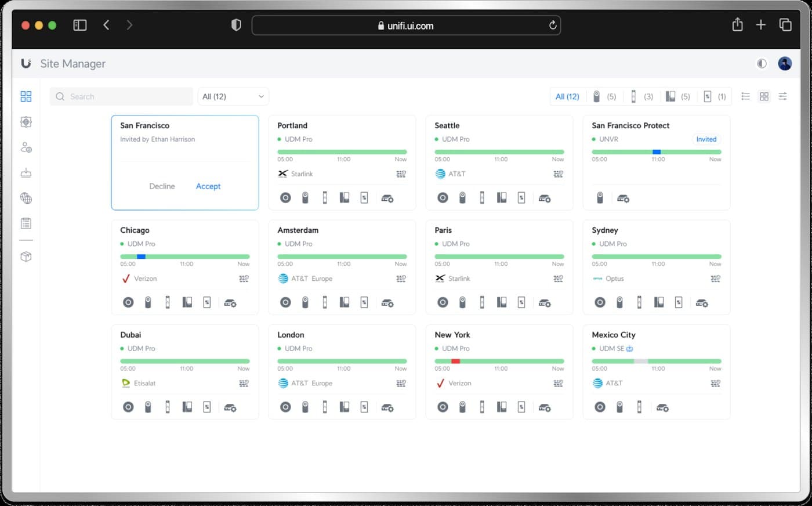Open the list document icon in left sidebar
This screenshot has width=812, height=506.
pyautogui.click(x=26, y=223)
